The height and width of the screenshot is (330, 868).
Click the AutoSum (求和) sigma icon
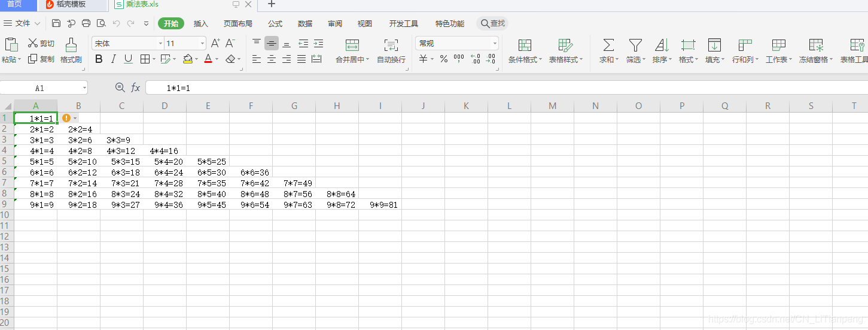click(608, 45)
